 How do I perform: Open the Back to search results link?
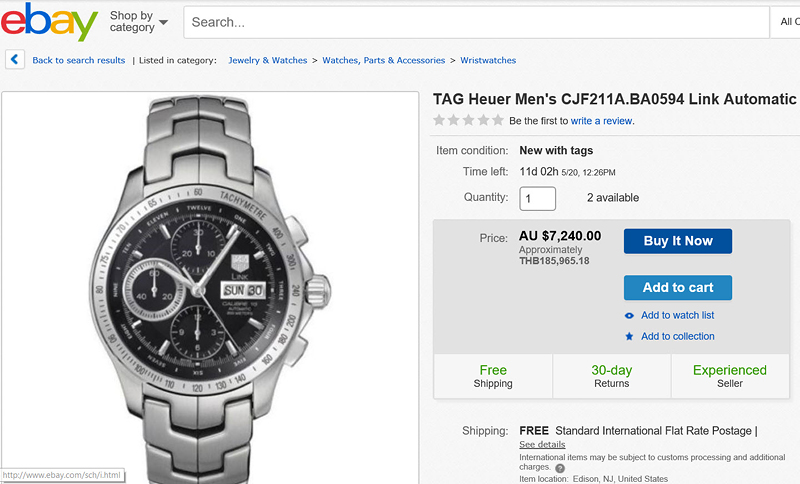click(x=79, y=60)
